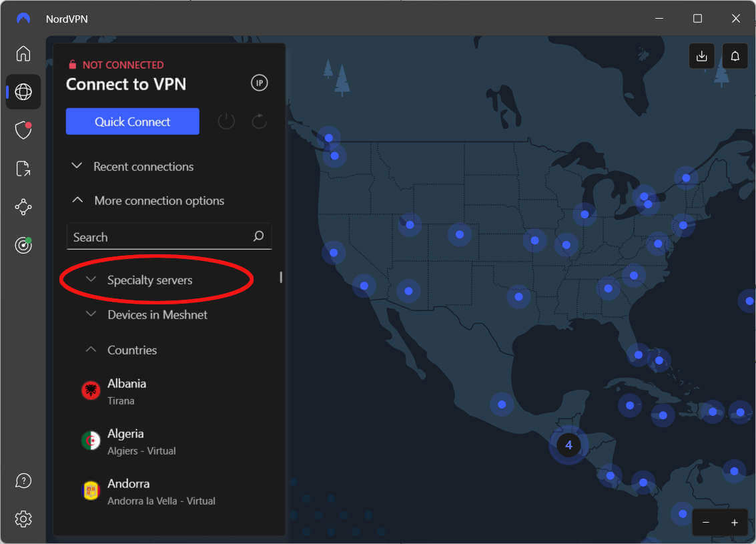Minimize the NordVPN window
Viewport: 756px width, 544px height.
659,18
